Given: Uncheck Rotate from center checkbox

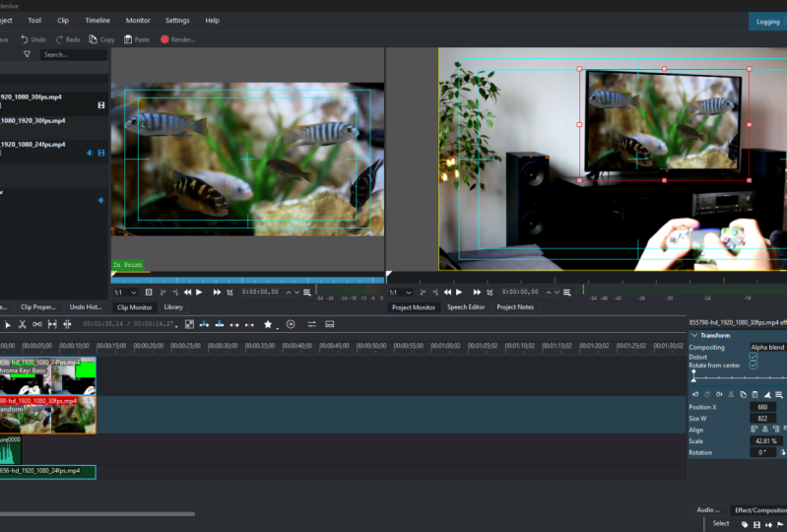Looking at the screenshot, I should click(x=753, y=366).
